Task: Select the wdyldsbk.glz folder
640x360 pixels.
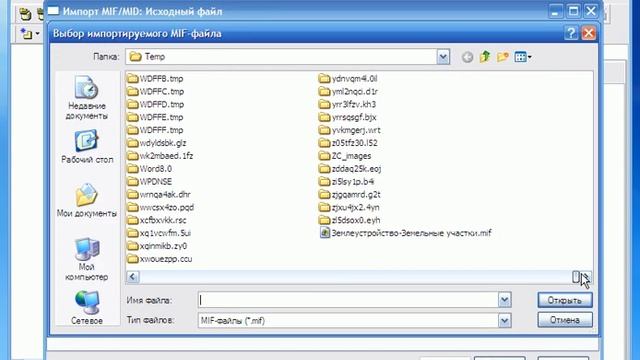Action: point(157,143)
